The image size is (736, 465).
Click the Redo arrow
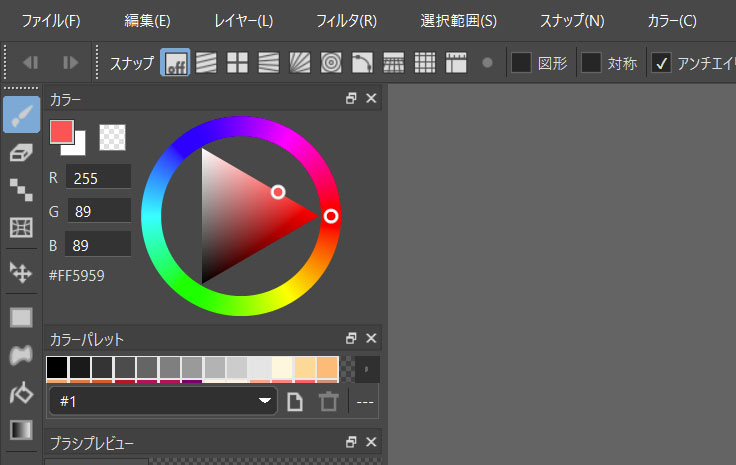[70, 62]
